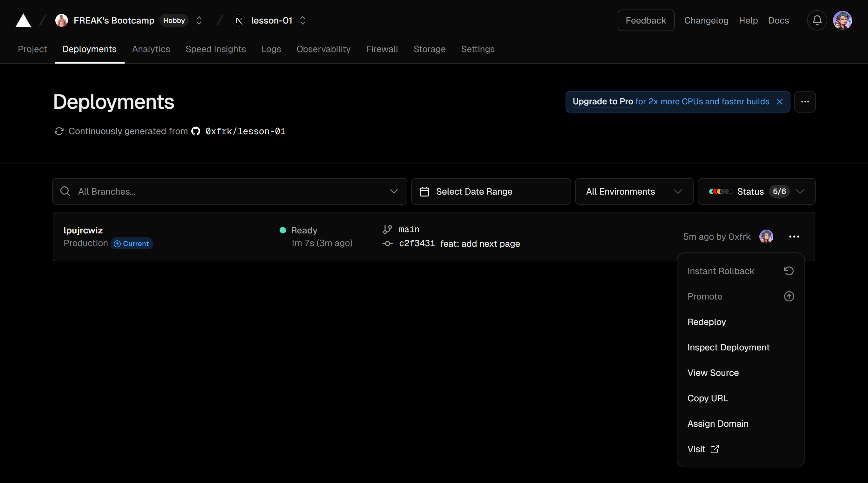This screenshot has height=483, width=868.
Task: Open the main branch link
Action: click(x=409, y=229)
